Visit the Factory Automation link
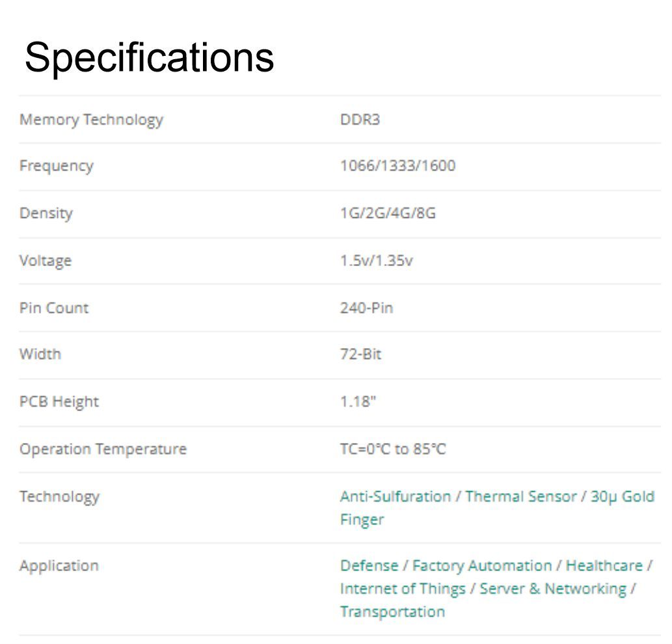 point(481,565)
